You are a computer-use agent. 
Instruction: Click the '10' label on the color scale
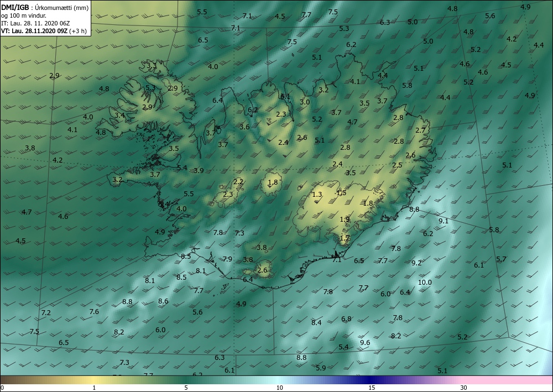pyautogui.click(x=279, y=388)
